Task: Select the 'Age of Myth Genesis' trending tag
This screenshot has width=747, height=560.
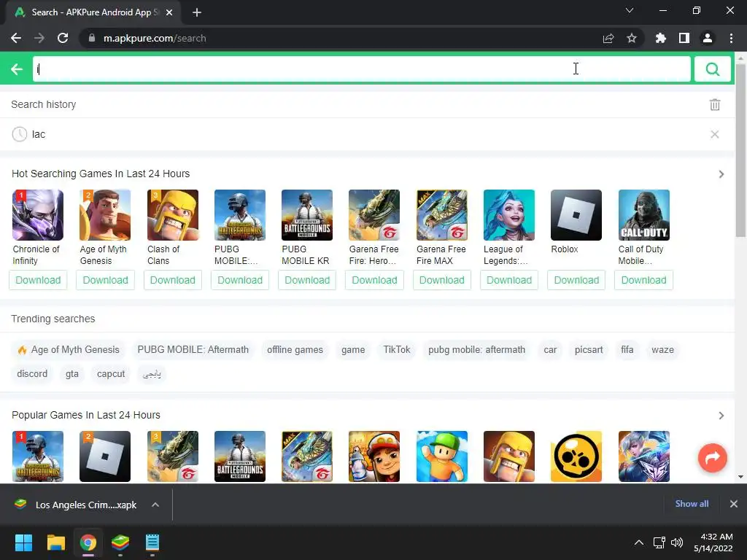Action: 69,350
